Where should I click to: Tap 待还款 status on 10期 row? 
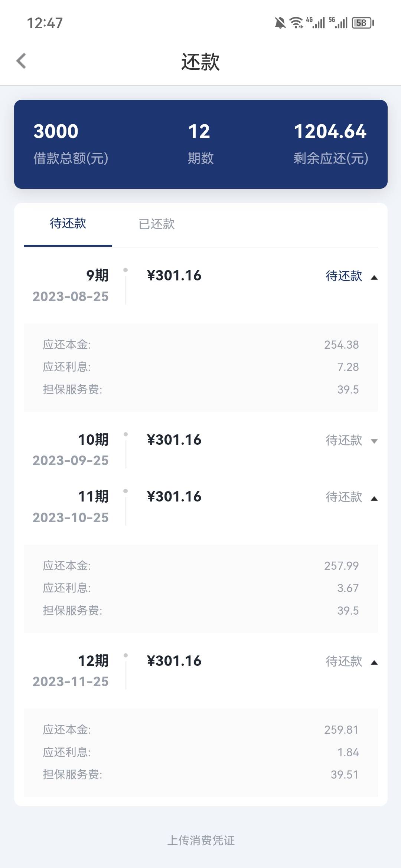point(344,440)
